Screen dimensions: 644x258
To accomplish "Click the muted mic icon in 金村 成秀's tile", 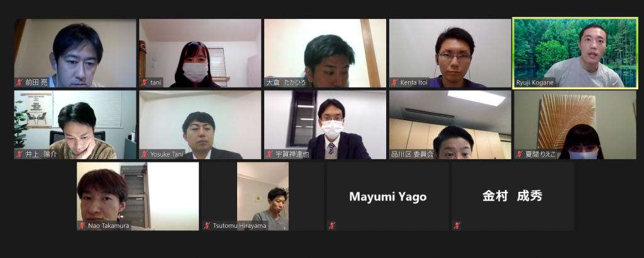I will tap(457, 225).
